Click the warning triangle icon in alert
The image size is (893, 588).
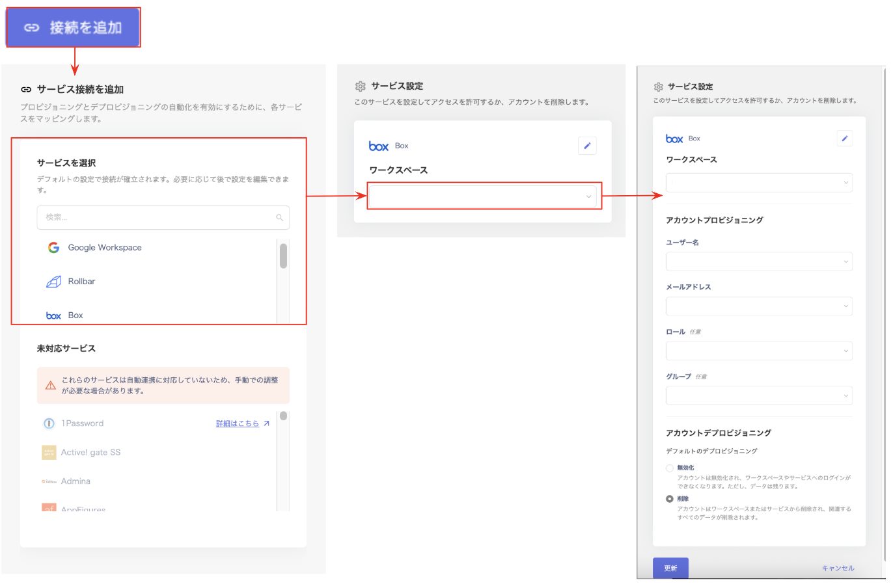click(x=50, y=386)
